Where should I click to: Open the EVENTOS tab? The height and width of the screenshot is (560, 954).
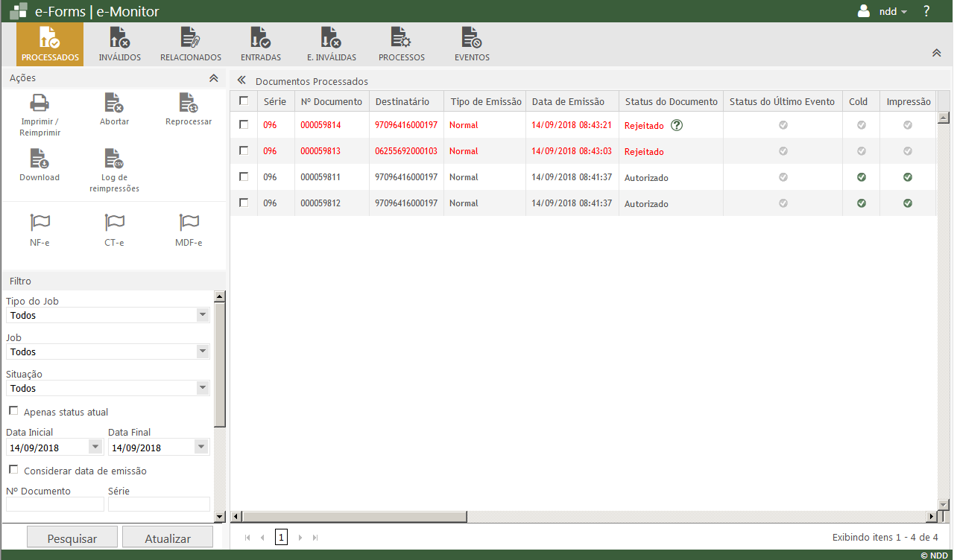click(x=472, y=44)
